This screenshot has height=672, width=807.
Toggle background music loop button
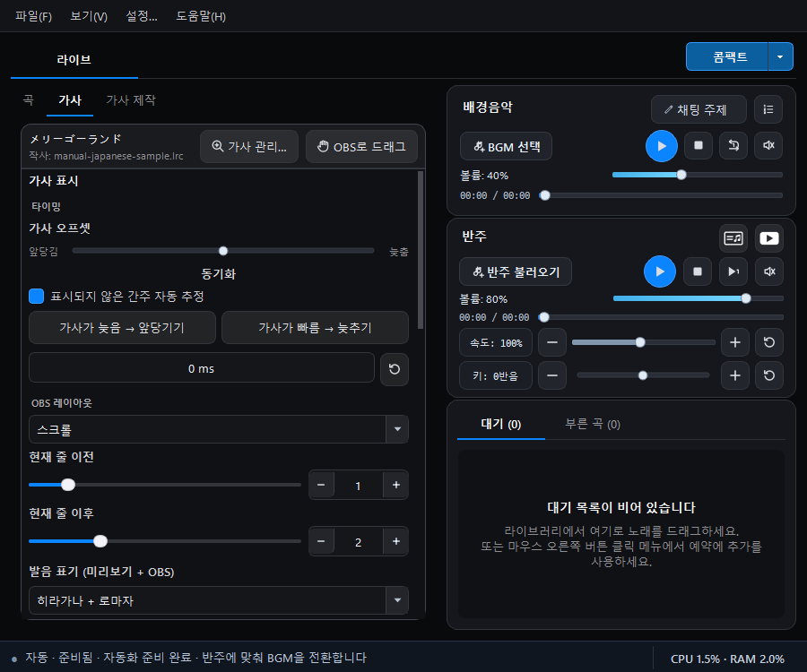click(x=733, y=145)
